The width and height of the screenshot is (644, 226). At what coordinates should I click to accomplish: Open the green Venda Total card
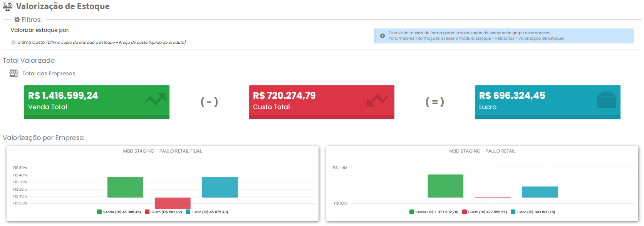pos(97,102)
